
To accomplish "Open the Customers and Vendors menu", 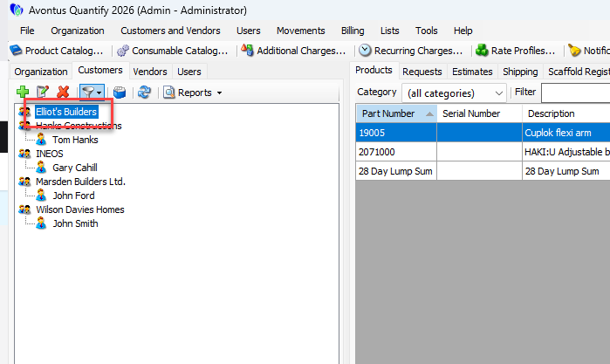I will [x=170, y=31].
